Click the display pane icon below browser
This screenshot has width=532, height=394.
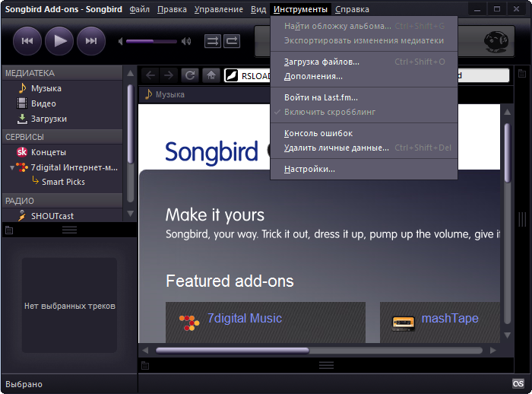[x=145, y=366]
